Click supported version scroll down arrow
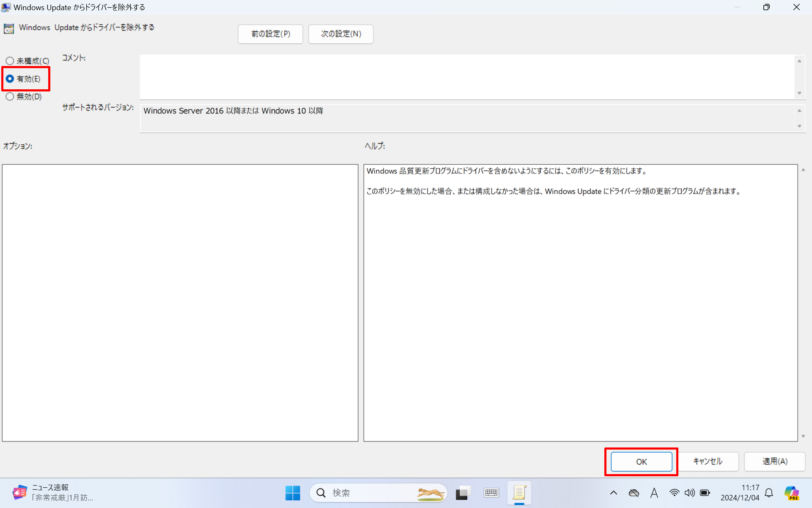 click(799, 126)
